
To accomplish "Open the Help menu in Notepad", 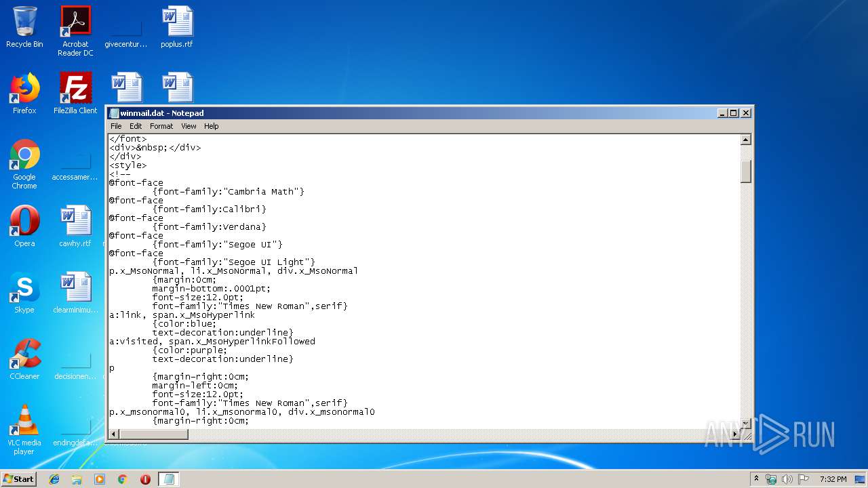I will click(x=212, y=126).
